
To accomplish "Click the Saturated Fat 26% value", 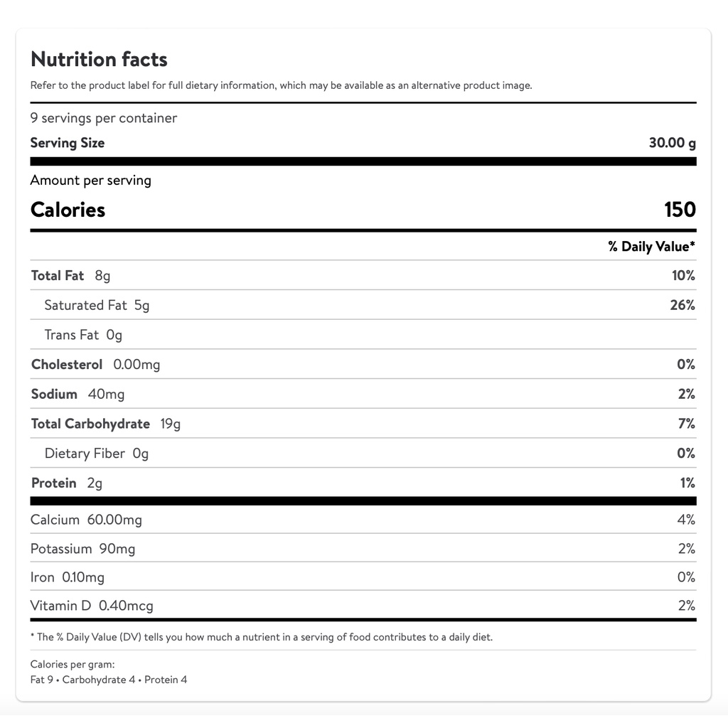I will tap(682, 305).
